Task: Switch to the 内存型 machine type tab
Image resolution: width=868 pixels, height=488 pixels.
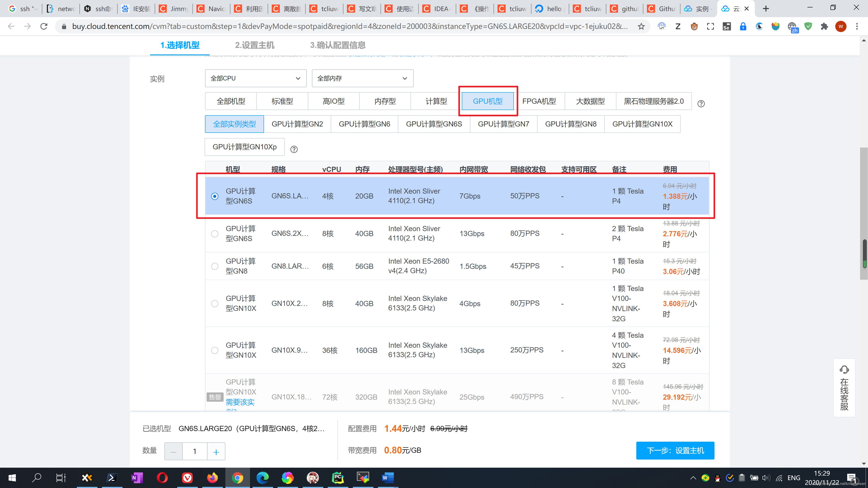Action: [x=385, y=101]
